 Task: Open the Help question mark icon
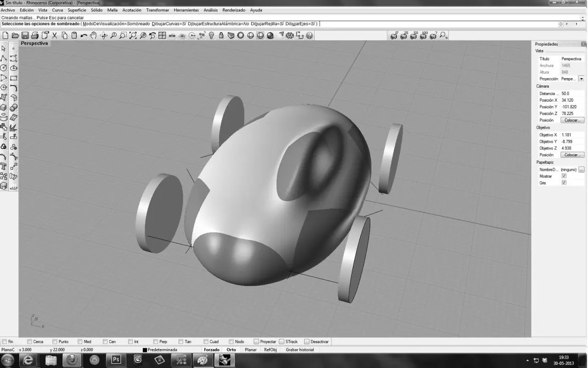(310, 35)
